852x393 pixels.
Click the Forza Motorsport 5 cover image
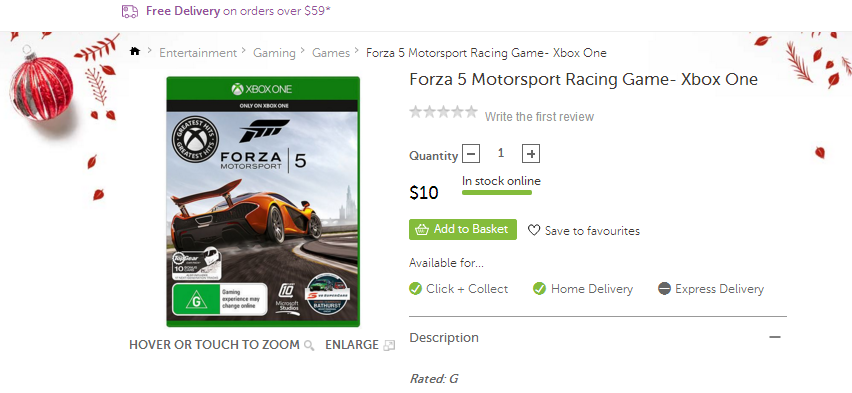263,202
